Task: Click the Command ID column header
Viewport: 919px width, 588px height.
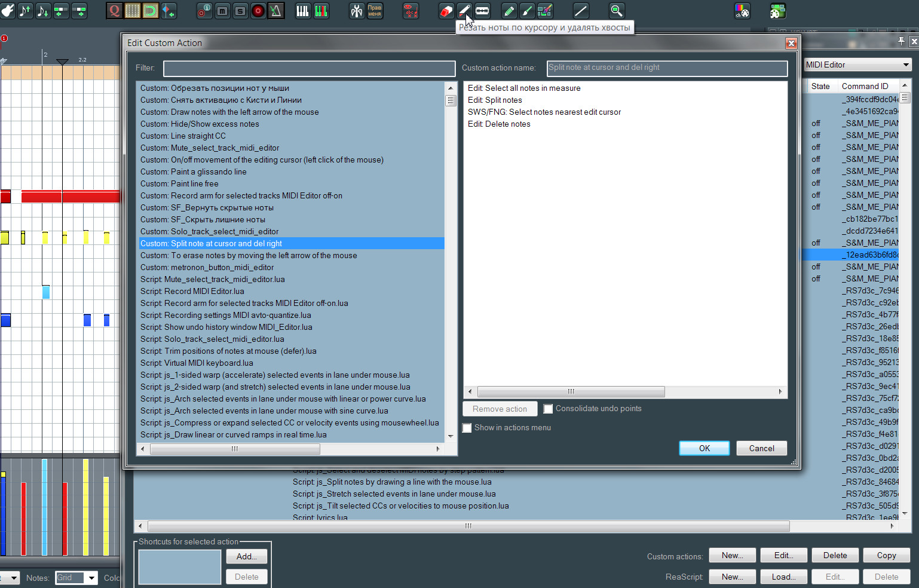Action: pos(865,86)
